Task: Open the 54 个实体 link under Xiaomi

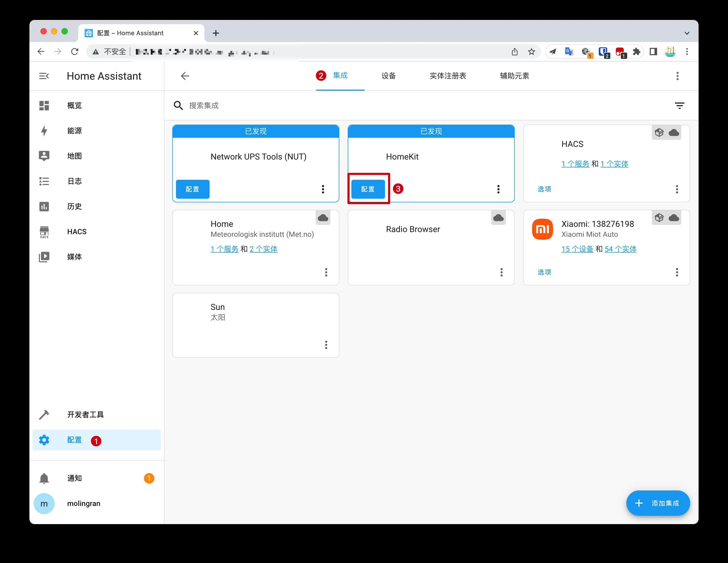Action: pyautogui.click(x=620, y=249)
